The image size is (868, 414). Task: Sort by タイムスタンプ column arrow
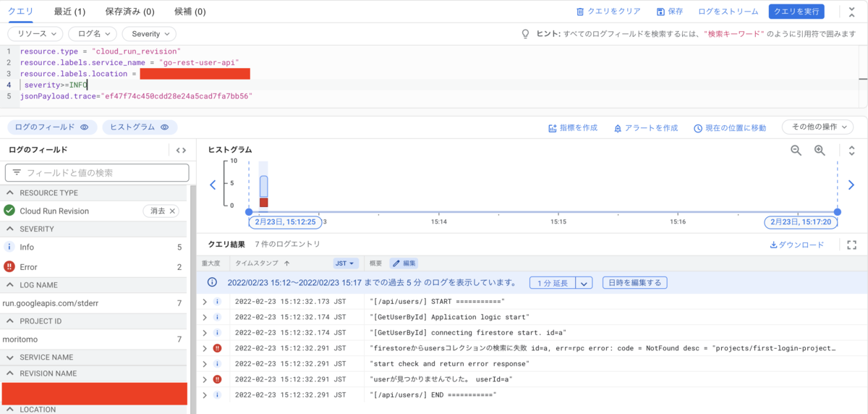click(x=287, y=263)
